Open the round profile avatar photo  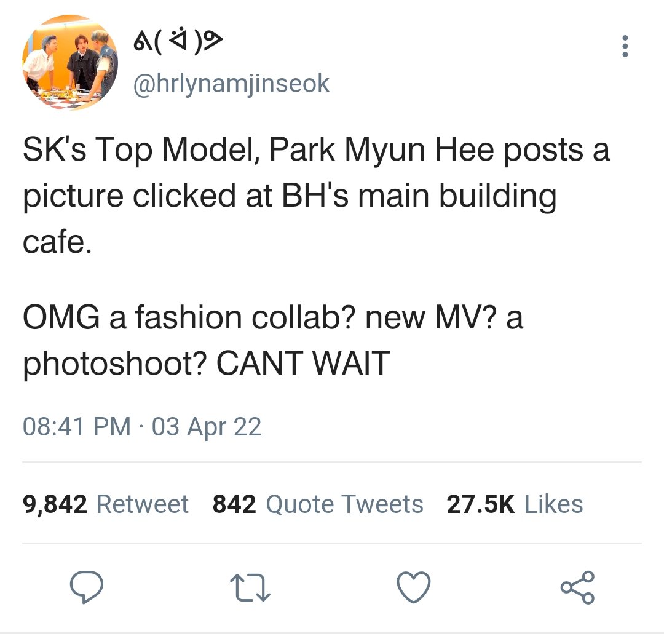[x=70, y=62]
